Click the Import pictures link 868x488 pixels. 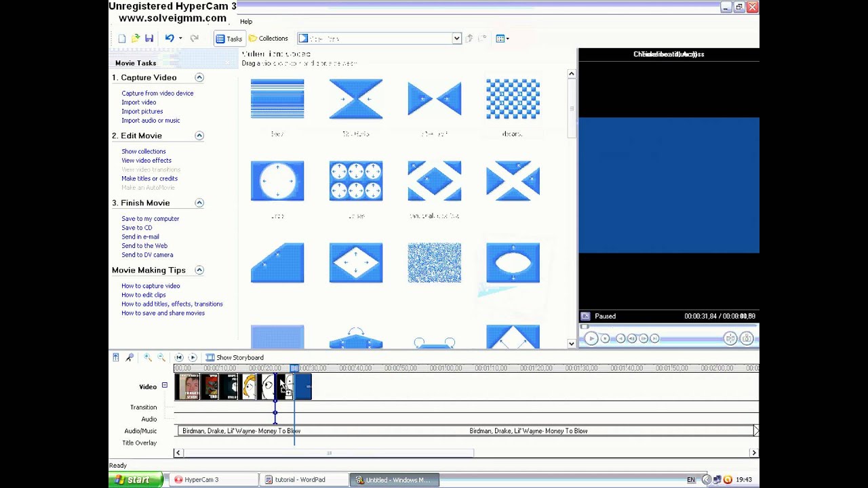[142, 111]
